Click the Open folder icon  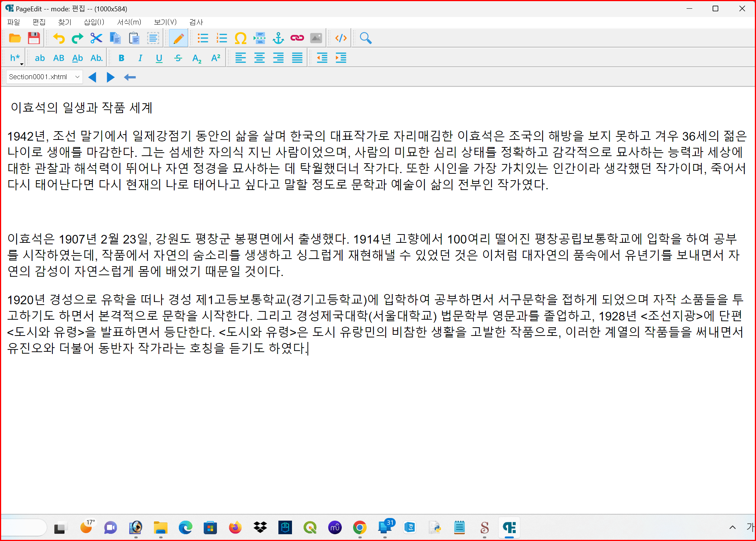[x=15, y=38]
